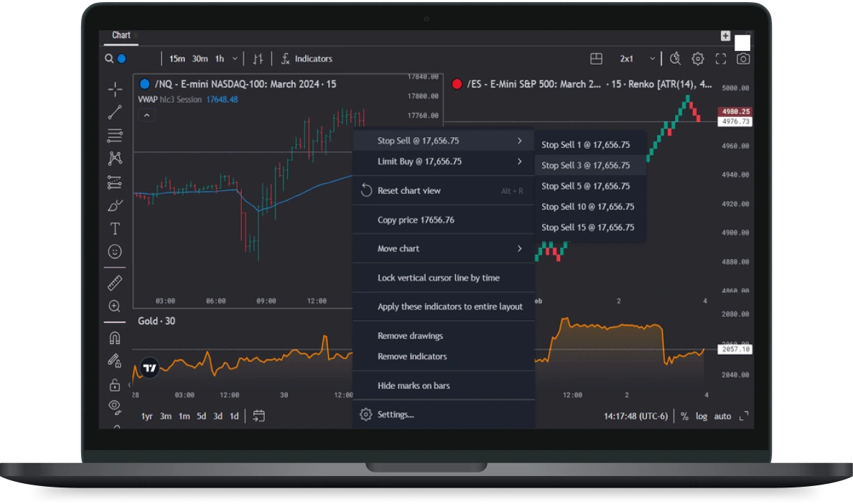This screenshot has height=504, width=853.
Task: Select the Text drawing tool
Action: [x=114, y=228]
